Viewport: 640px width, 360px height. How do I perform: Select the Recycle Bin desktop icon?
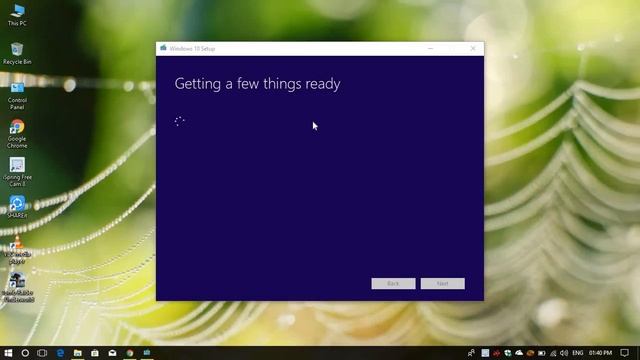coord(17,53)
